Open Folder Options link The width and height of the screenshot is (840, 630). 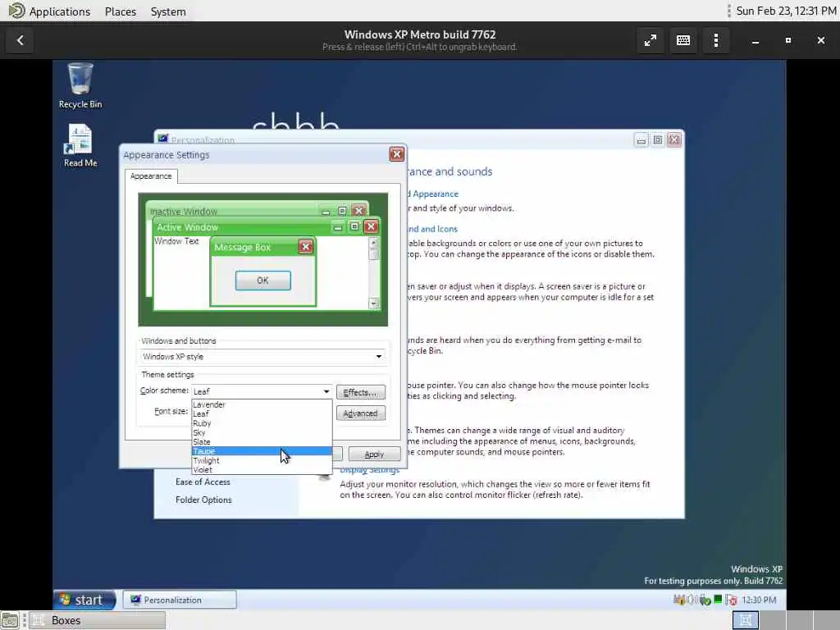pyautogui.click(x=203, y=500)
